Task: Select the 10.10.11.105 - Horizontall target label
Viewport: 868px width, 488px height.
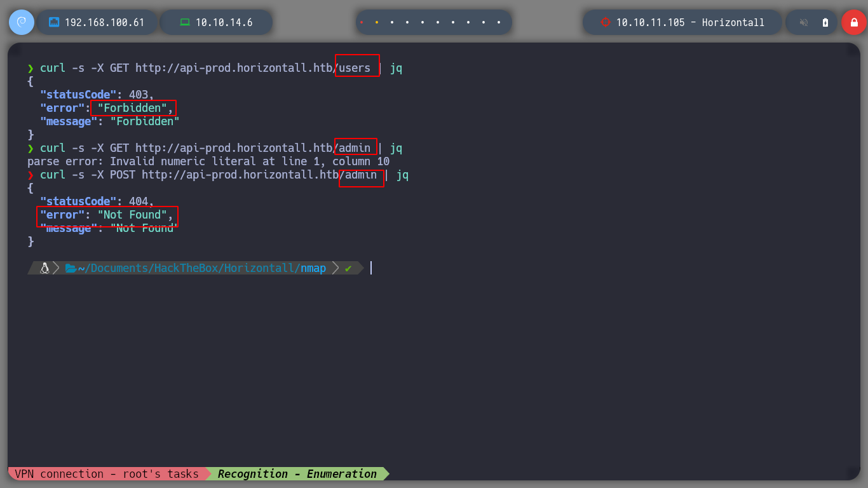Action: (691, 22)
